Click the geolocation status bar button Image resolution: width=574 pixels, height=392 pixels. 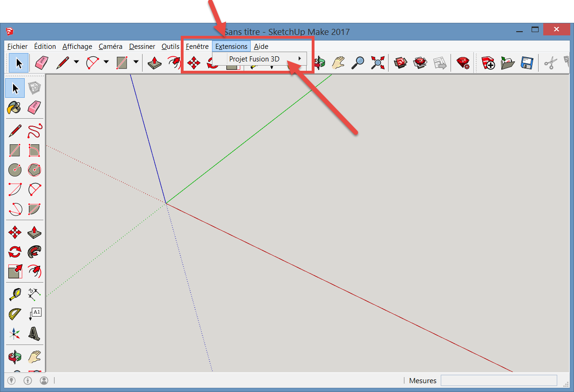point(12,380)
